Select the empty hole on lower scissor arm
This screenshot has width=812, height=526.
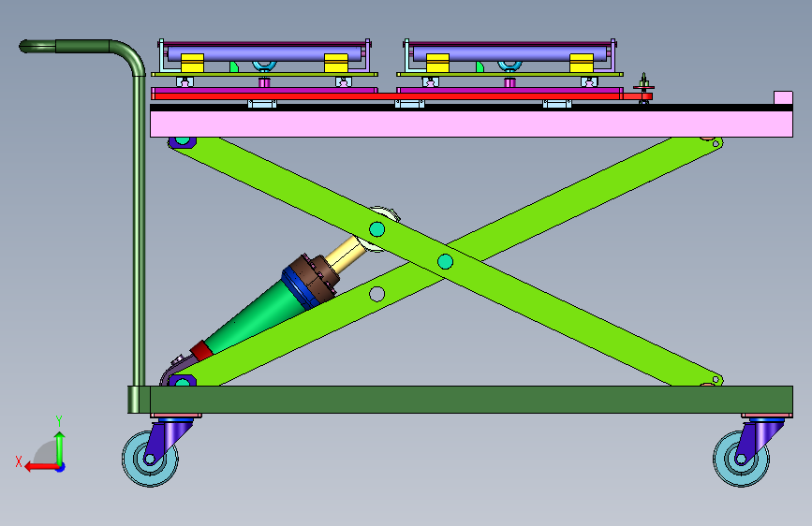377,294
